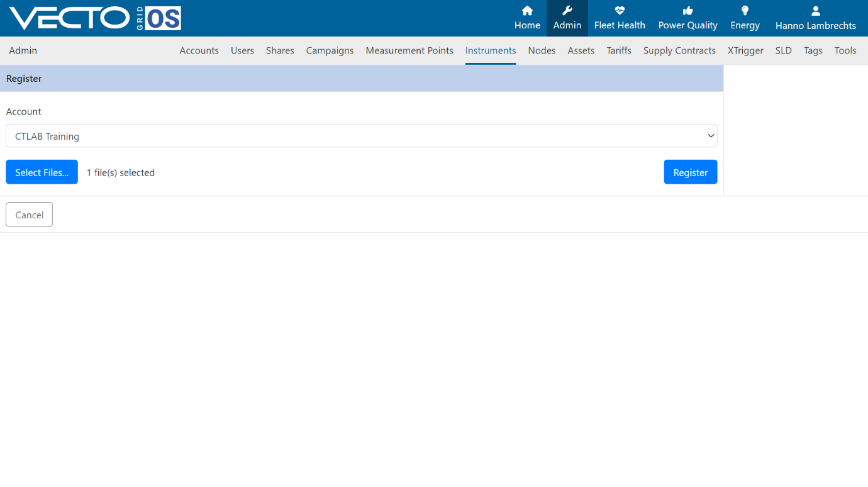Click the Hanno Lambrechts user profile icon
This screenshot has height=487, width=868.
point(816,11)
